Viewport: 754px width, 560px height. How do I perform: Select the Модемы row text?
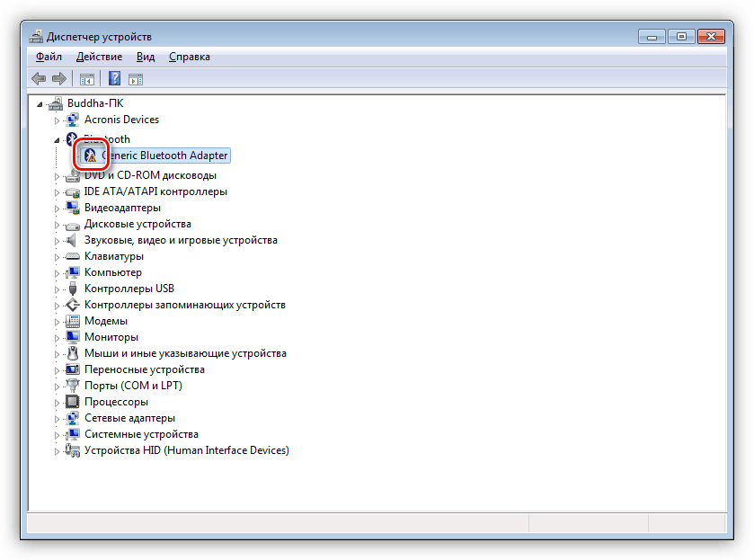click(106, 321)
